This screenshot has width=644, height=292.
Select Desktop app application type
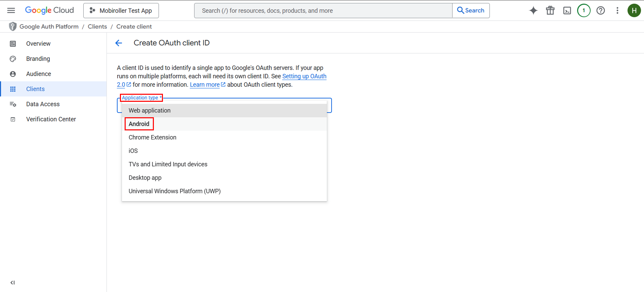[224, 178]
